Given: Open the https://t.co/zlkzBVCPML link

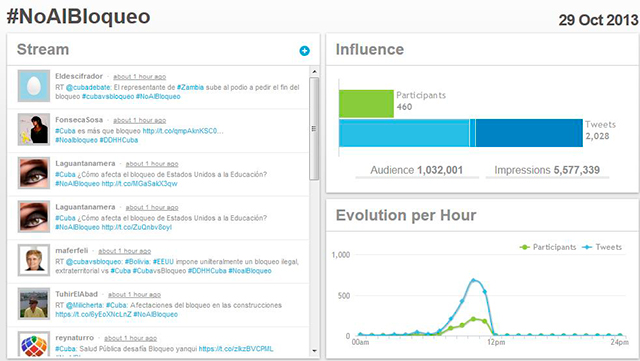Looking at the screenshot, I should (x=236, y=349).
